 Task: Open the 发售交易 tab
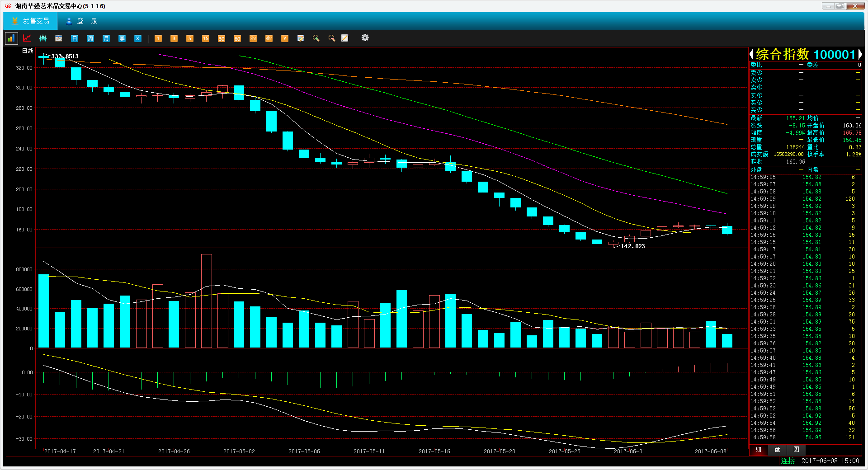[31, 21]
